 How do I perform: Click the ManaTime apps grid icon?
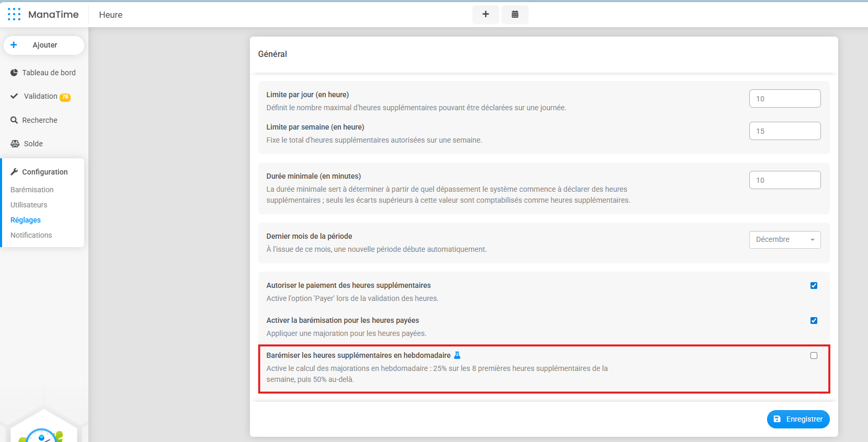(x=14, y=15)
